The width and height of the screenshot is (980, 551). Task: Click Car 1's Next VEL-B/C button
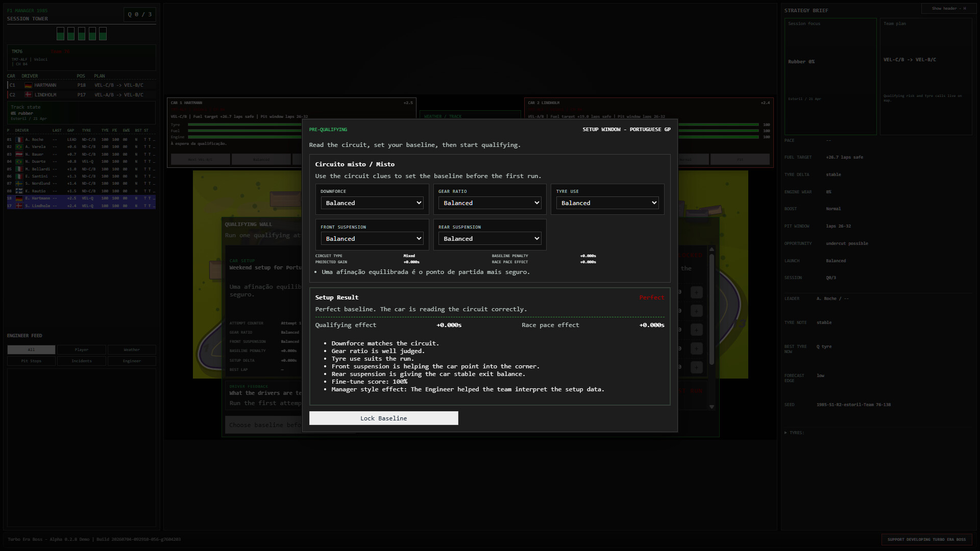pos(200,160)
